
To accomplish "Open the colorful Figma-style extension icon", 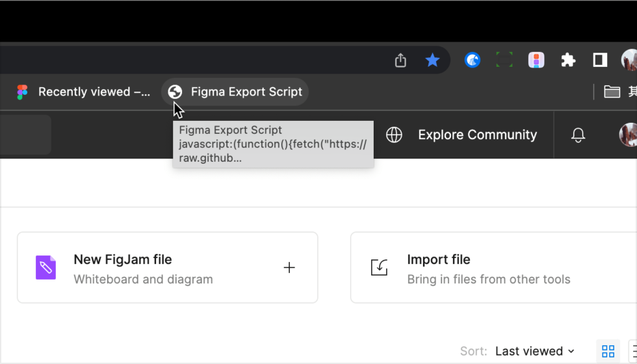I will click(536, 60).
